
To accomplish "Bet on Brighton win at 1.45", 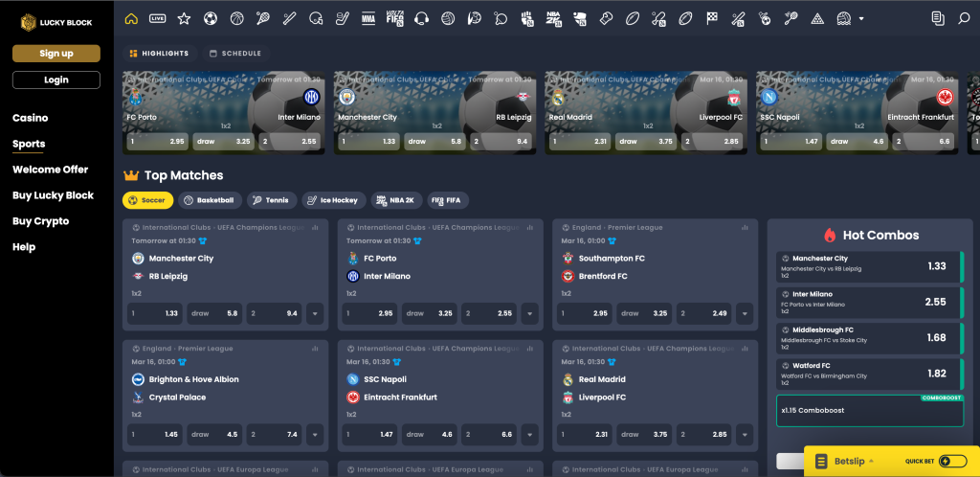I will [155, 435].
